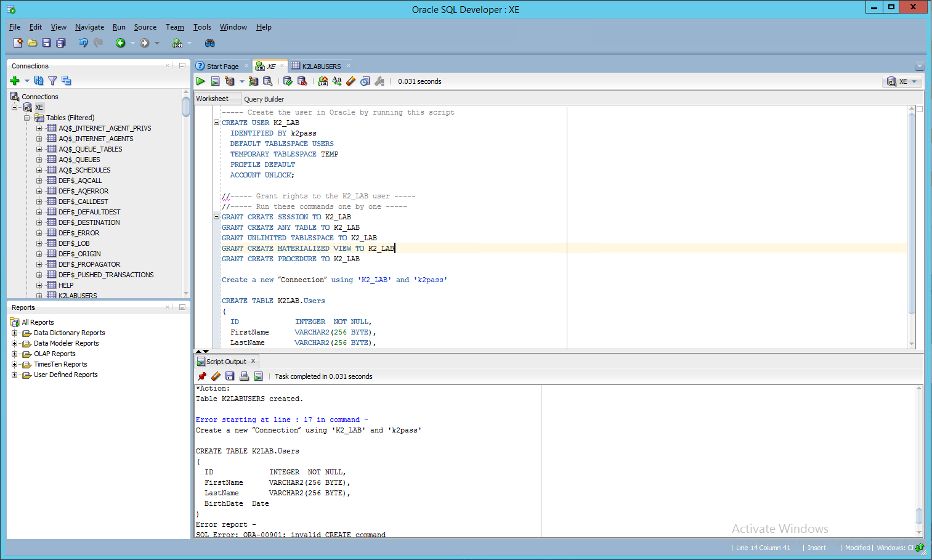Minimize the Reports panel

(182, 307)
